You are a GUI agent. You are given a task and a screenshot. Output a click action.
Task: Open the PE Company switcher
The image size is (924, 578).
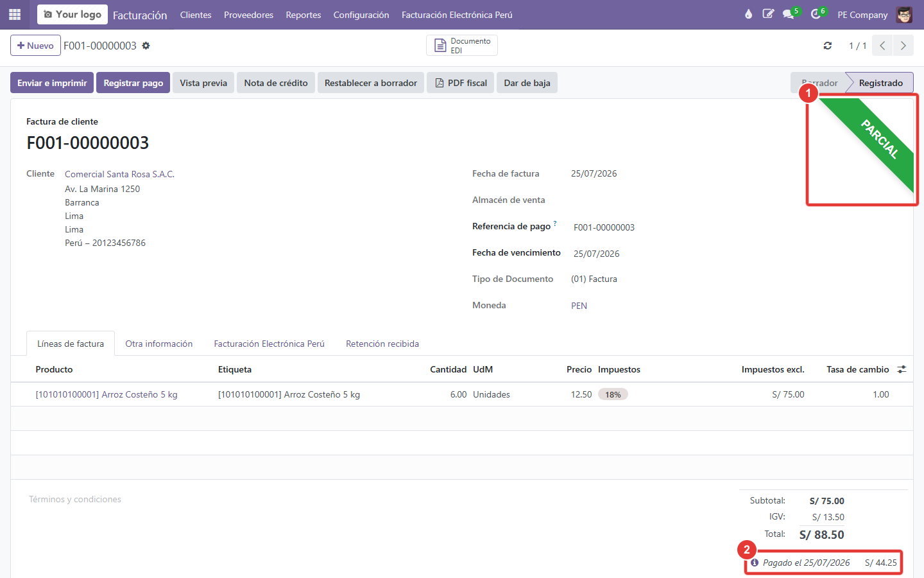862,15
